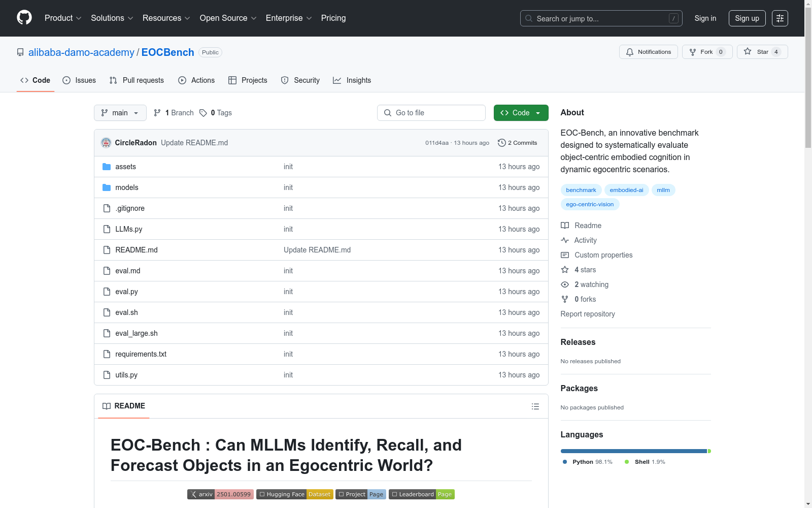812x508 pixels.
Task: Click the repository icon beside alibaba-damo-academy
Action: pos(20,52)
